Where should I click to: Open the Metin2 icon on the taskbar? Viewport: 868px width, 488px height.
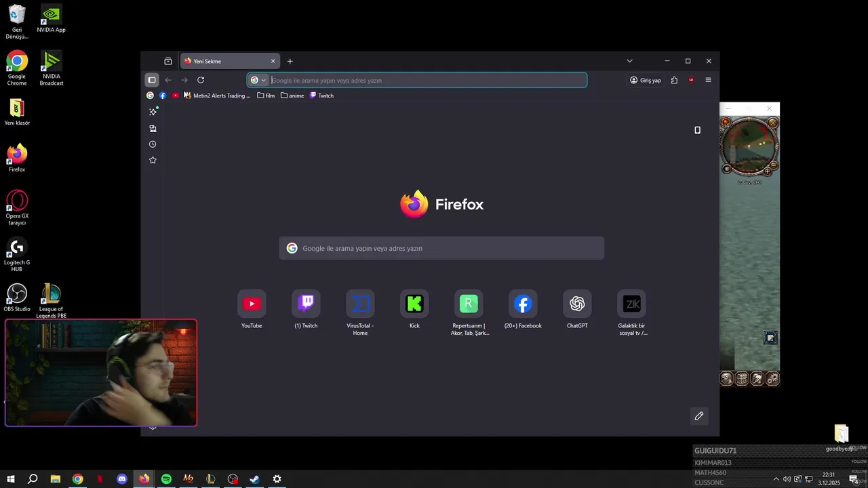coord(189,479)
